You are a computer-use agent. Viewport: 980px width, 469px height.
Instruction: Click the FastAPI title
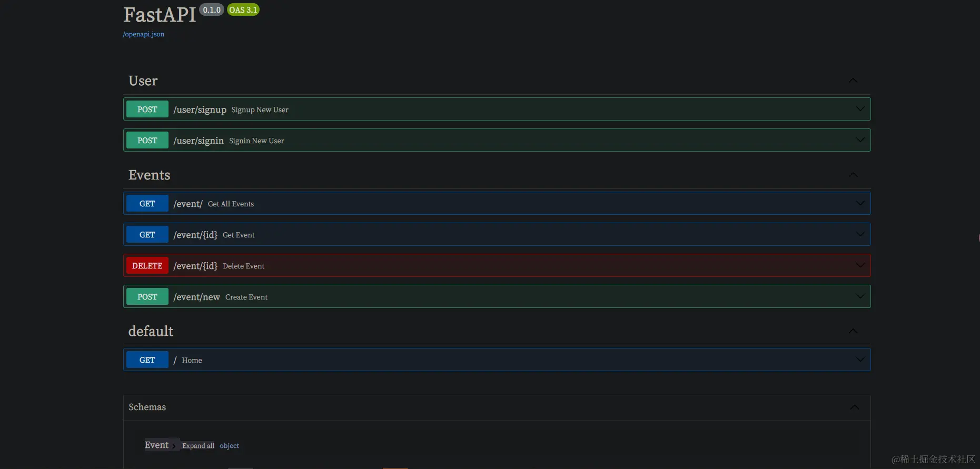click(160, 15)
